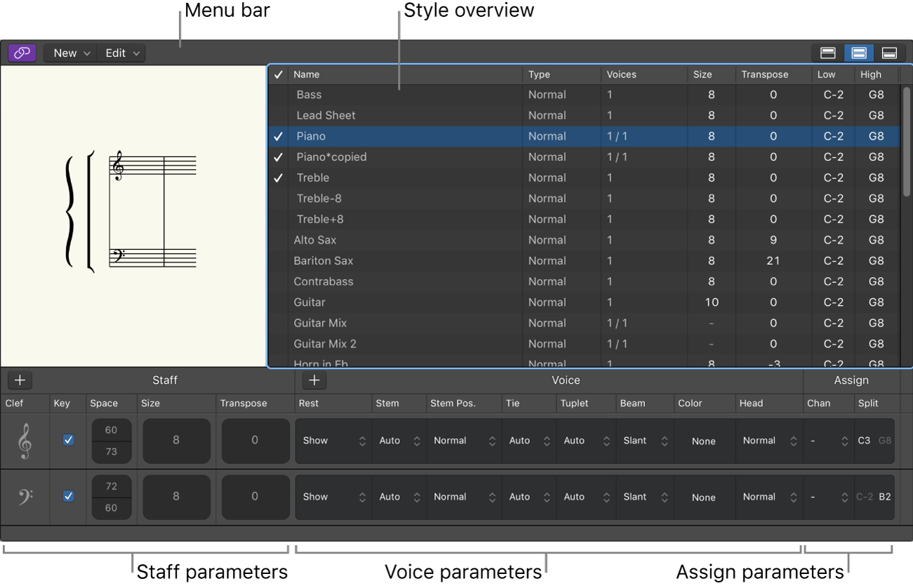This screenshot has height=588, width=913.
Task: Open Beam pop-up for bass staff
Action: pos(646,497)
